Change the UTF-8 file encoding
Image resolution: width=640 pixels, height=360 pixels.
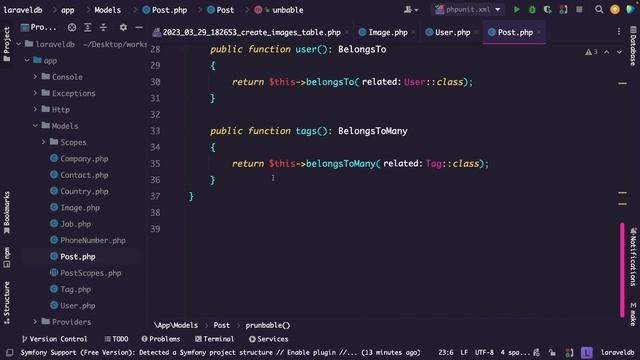[x=484, y=352]
